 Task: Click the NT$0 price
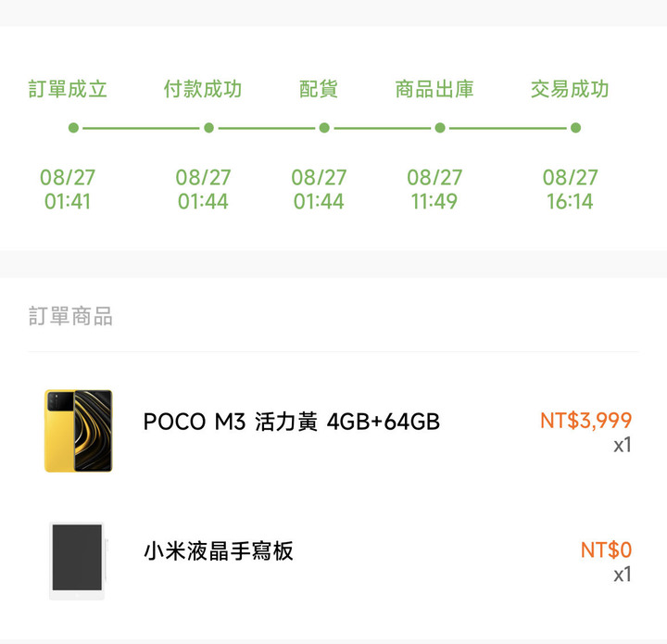click(606, 549)
